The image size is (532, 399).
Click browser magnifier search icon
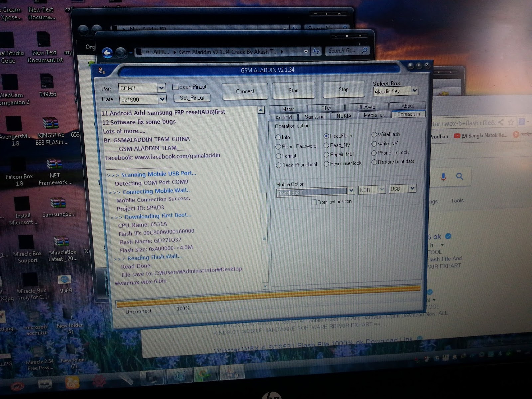[460, 176]
